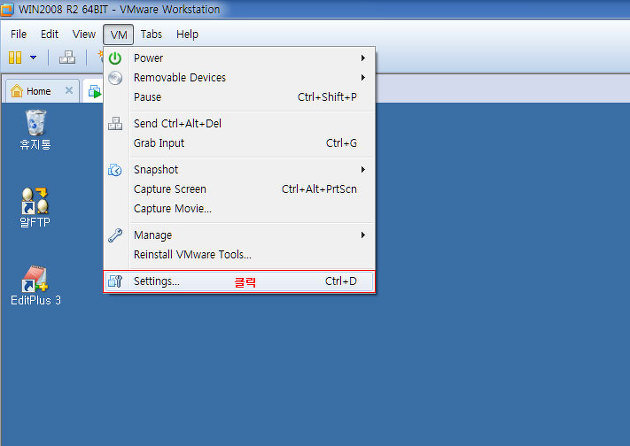Click the Manage submenu arrow
Screen dimensions: 630x446
point(363,235)
